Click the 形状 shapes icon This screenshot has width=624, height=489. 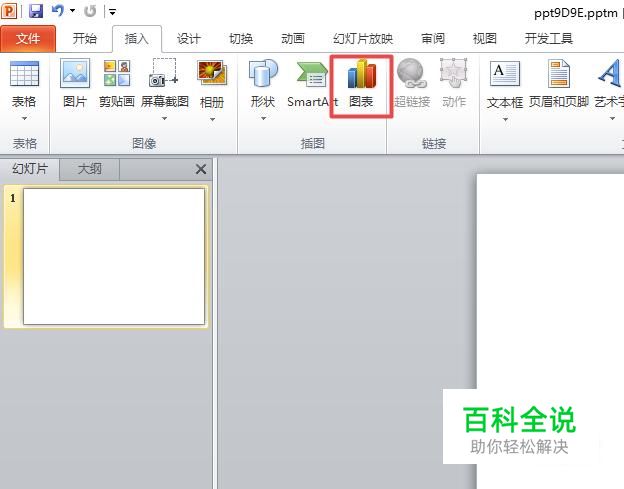(x=263, y=74)
